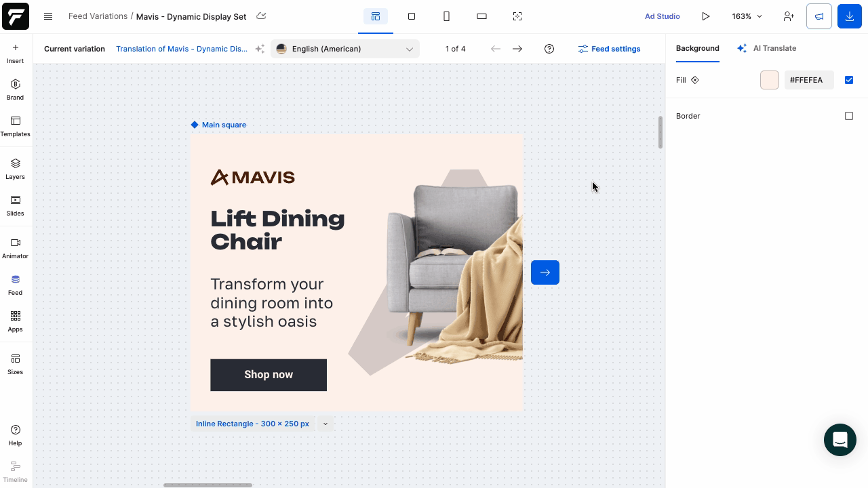
Task: Click the vertical canvas scrollbar
Action: [x=660, y=132]
